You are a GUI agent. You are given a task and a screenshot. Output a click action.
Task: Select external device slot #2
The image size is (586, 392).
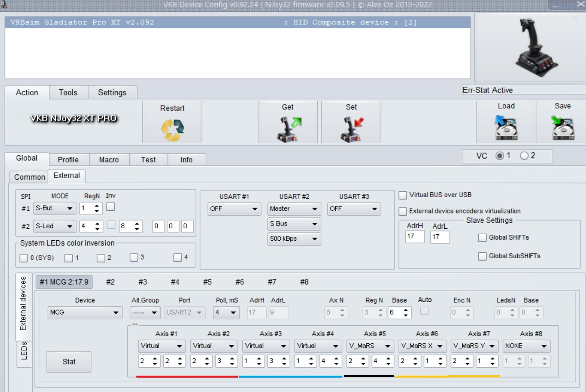point(111,282)
